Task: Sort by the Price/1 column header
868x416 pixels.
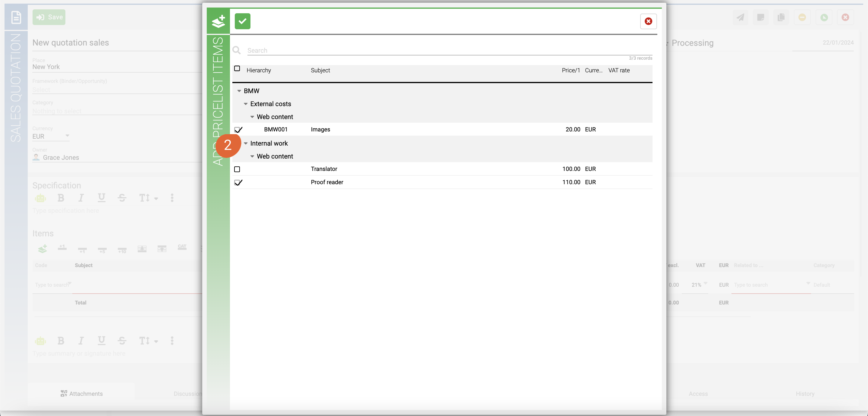Action: click(x=571, y=70)
